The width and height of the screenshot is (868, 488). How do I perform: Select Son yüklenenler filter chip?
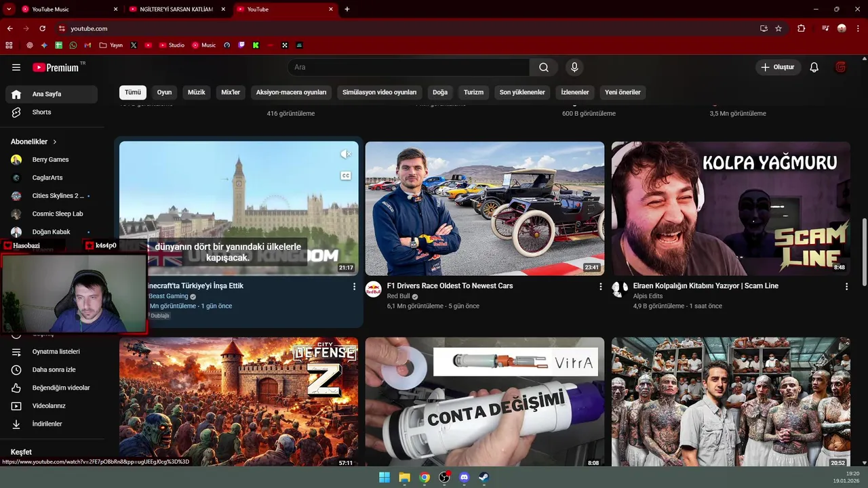click(x=522, y=92)
